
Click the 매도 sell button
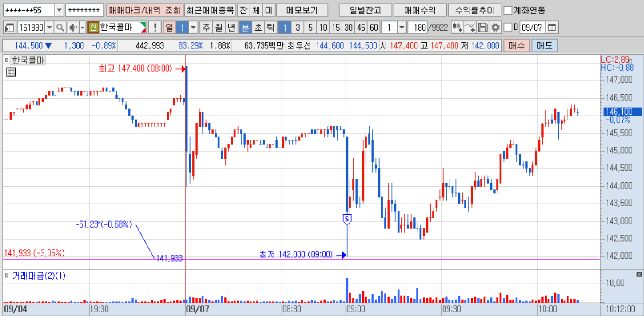[x=545, y=45]
